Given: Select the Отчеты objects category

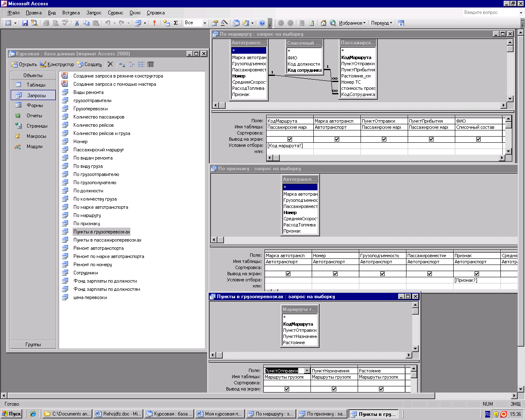Looking at the screenshot, I should 34,116.
